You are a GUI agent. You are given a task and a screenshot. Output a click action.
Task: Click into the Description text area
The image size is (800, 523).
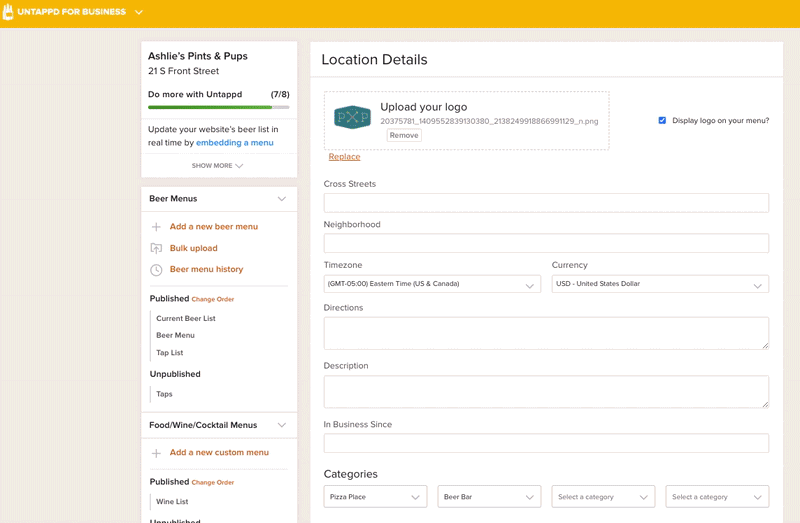point(546,392)
